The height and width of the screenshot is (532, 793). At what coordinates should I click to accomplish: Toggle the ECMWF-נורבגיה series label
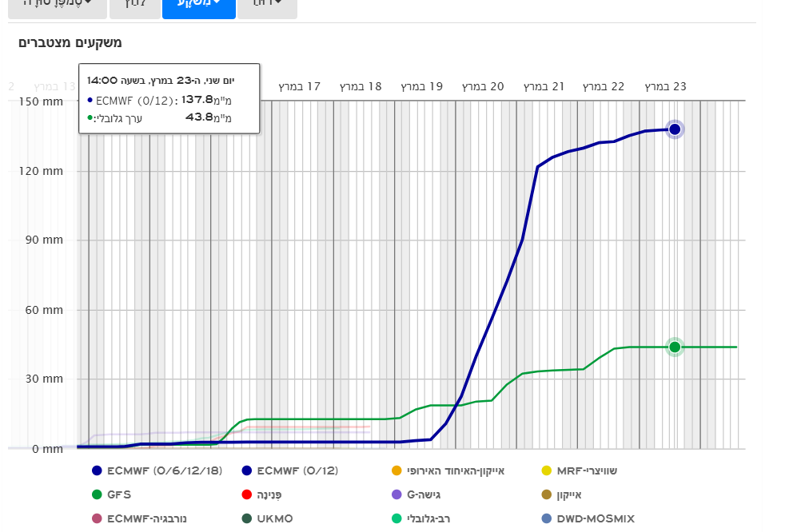tap(146, 519)
